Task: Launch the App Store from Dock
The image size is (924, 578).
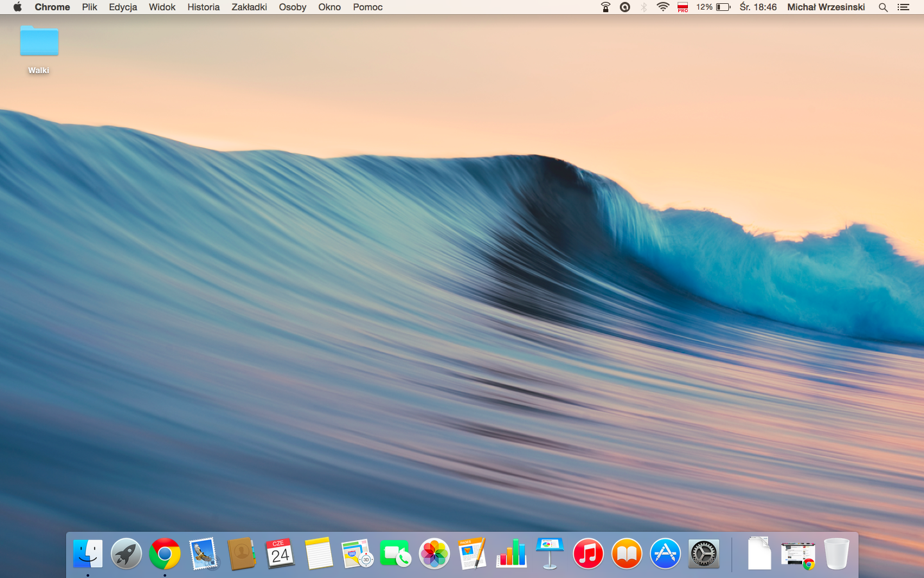Action: coord(665,554)
